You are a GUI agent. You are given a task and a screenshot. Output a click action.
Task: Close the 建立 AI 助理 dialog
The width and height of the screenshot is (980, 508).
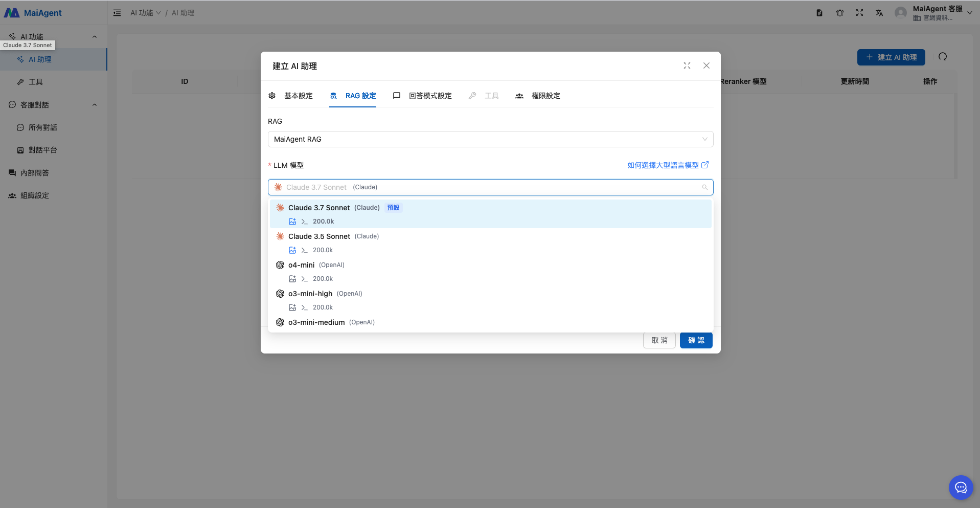click(x=706, y=65)
